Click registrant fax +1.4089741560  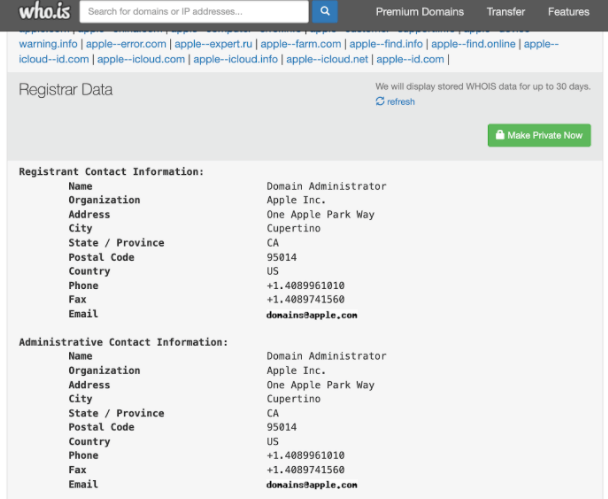coord(306,299)
